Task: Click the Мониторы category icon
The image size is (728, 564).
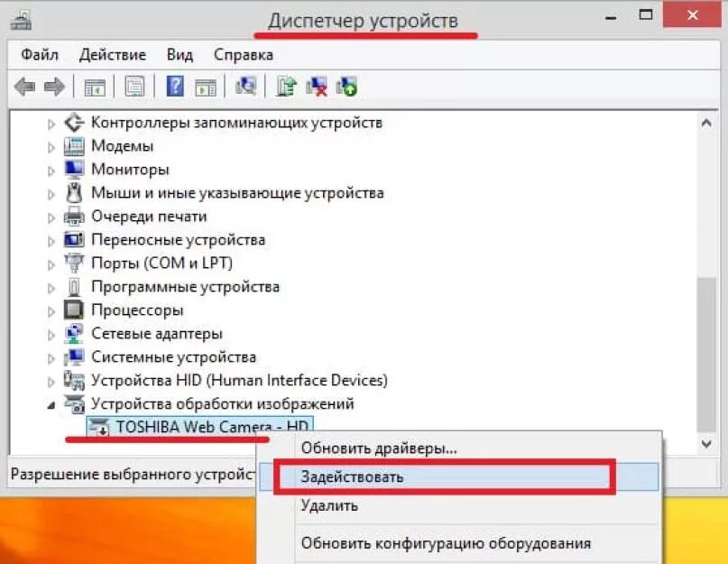Action: click(x=74, y=169)
